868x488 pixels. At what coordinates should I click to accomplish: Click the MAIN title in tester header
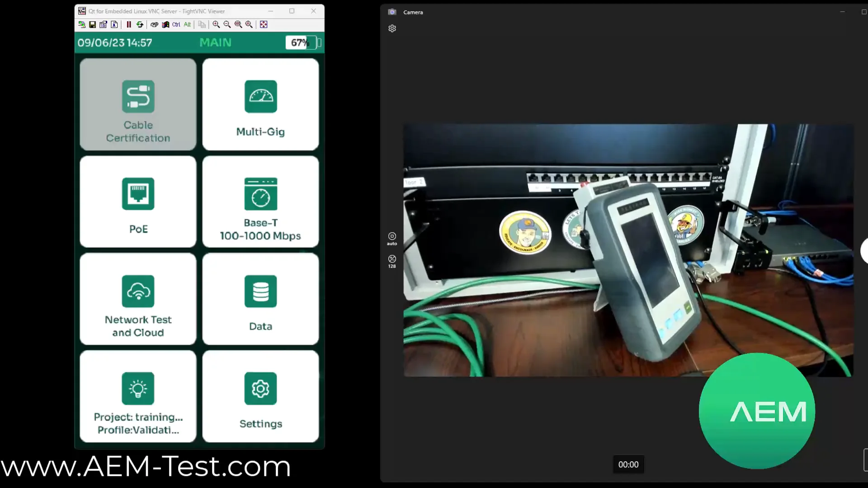pos(216,42)
